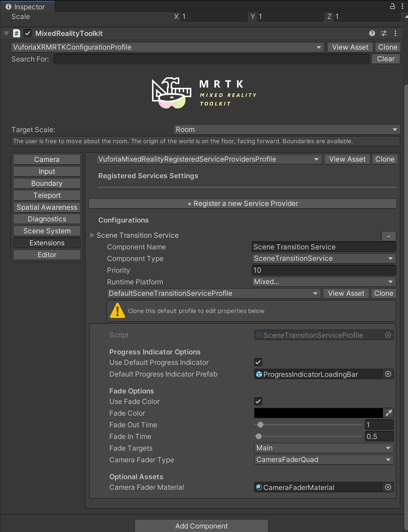Screen dimensions: 408x532
Task: Click the Priority value field
Action: pos(324,270)
